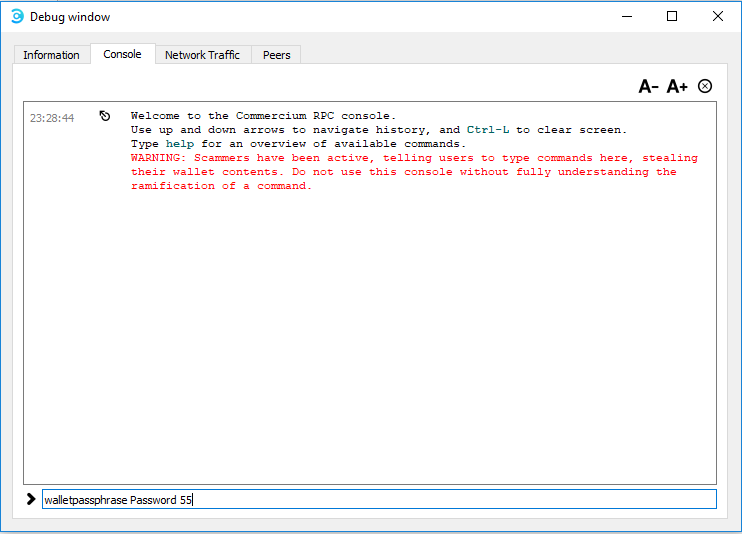This screenshot has height=534, width=742.
Task: Click the teal 'Ctrl-L' shortcut text
Action: [x=488, y=130]
